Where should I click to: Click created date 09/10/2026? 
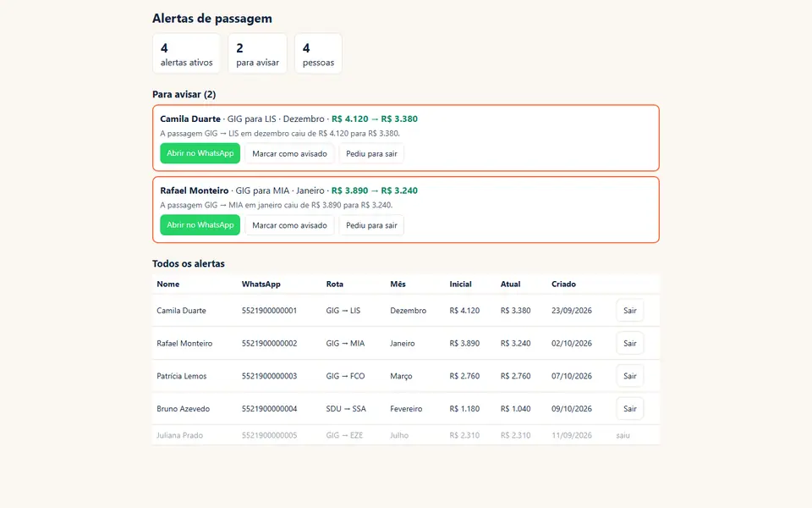coord(572,408)
